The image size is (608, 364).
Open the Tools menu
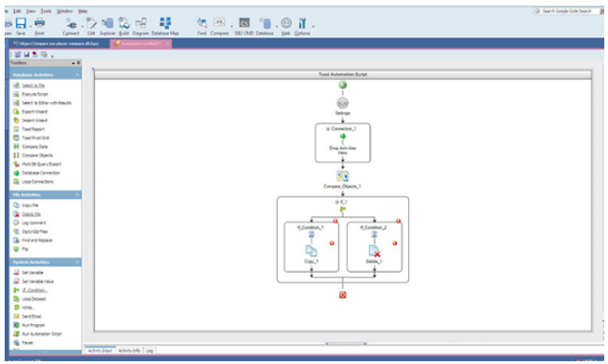pos(46,11)
